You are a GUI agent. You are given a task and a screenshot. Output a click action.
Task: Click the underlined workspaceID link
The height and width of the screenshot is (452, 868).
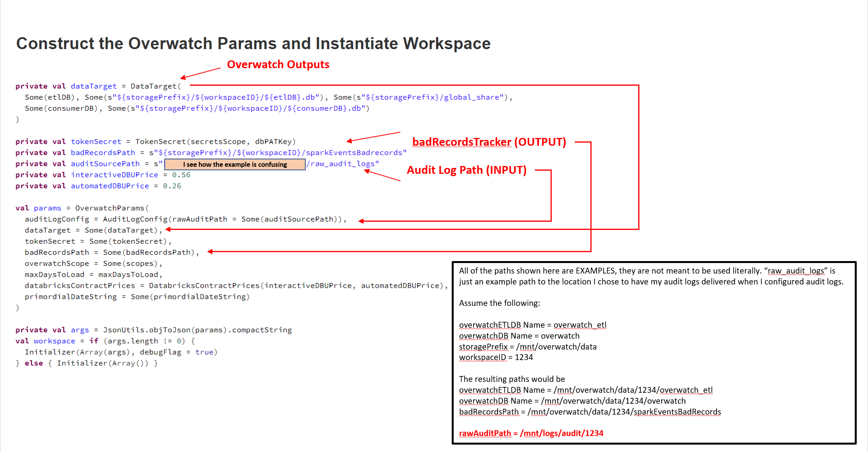pos(484,357)
